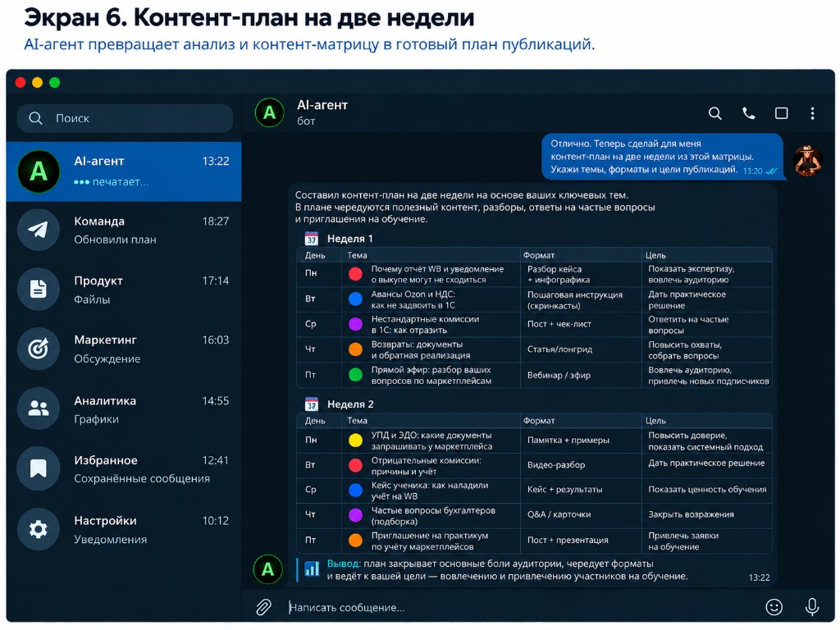Image resolution: width=840 pixels, height=630 pixels.
Task: Click the "Разбор кейса + инфографика" cell
Action: pos(558,274)
